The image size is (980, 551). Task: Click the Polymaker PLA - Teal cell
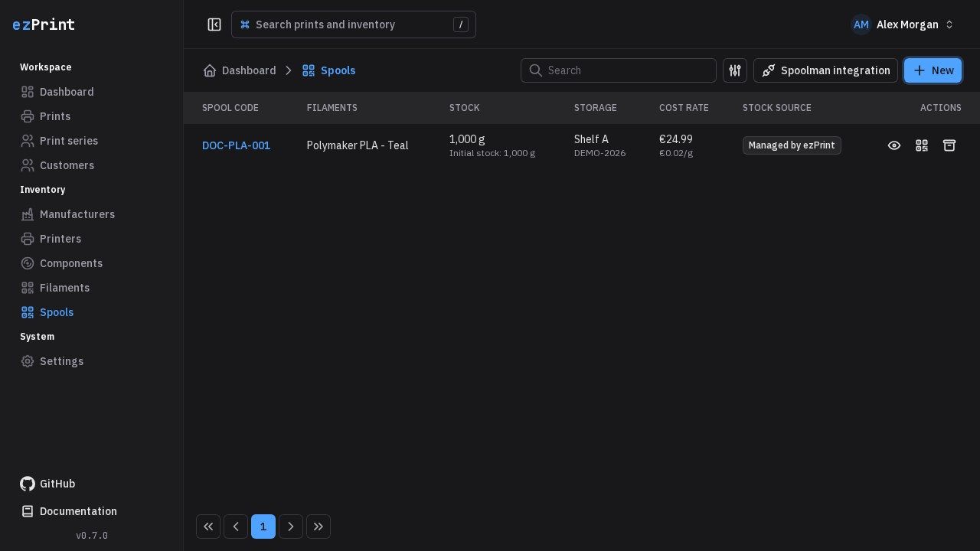click(x=358, y=145)
